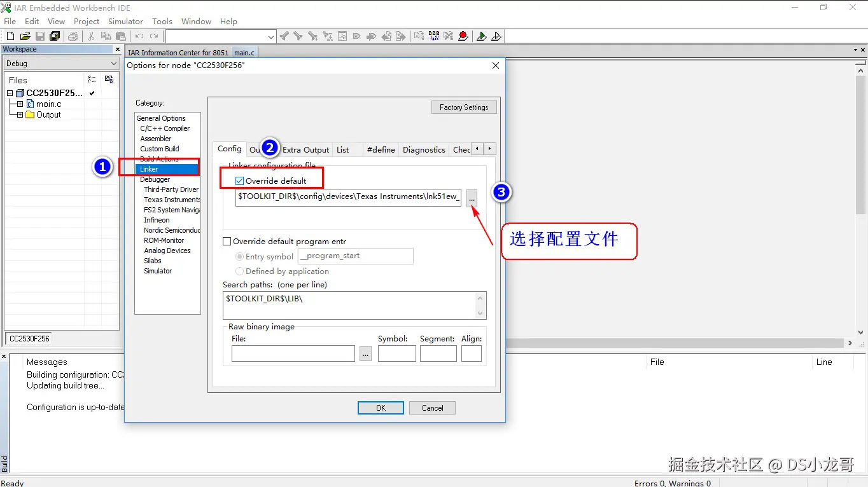The image size is (868, 487).
Task: Open the editor tab list dropdown arrow
Action: [x=855, y=50]
